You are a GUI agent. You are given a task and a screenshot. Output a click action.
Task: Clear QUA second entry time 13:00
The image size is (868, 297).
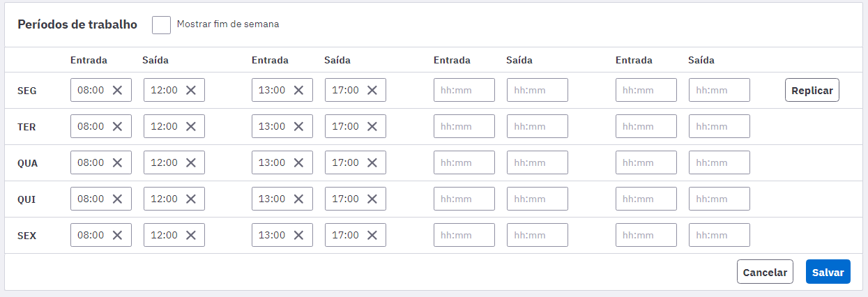(x=298, y=162)
